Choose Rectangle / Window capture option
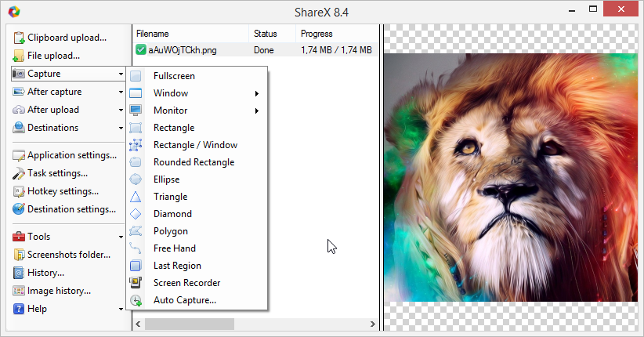This screenshot has width=644, height=337. 197,145
